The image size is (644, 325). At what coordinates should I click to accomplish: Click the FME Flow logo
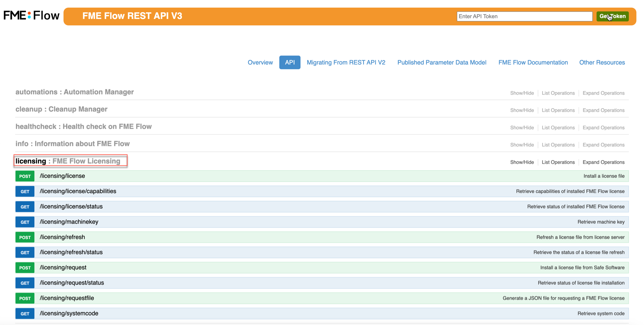pyautogui.click(x=31, y=15)
